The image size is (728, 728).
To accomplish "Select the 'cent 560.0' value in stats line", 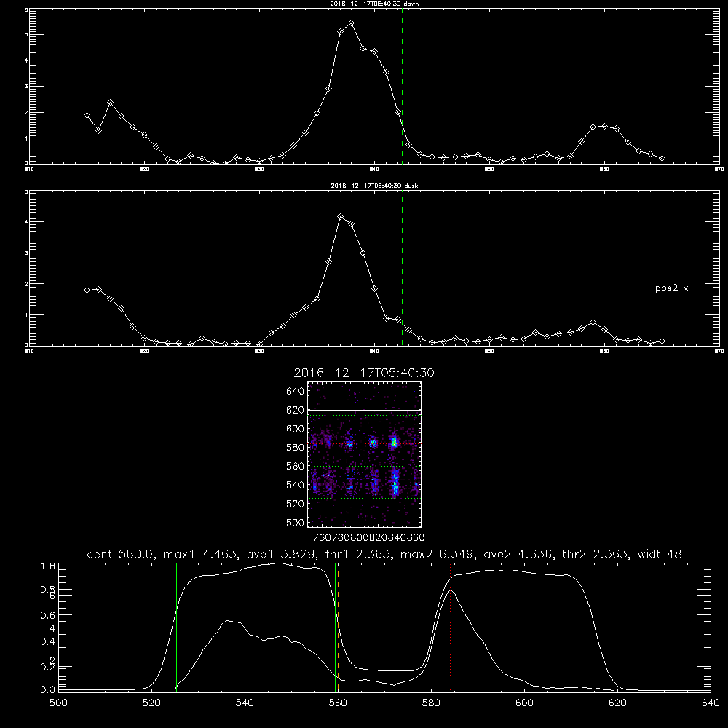I will tap(120, 554).
